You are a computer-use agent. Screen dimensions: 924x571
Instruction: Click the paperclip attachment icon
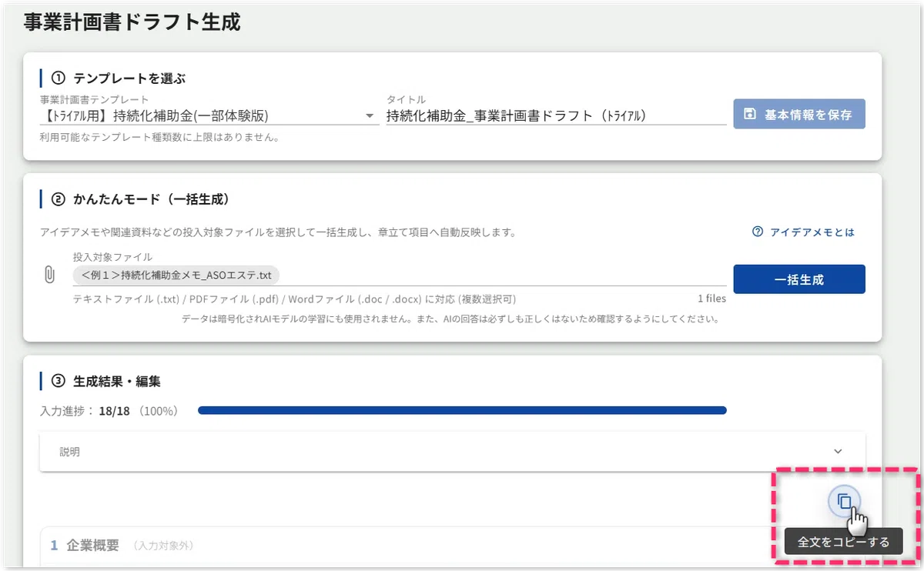(49, 275)
